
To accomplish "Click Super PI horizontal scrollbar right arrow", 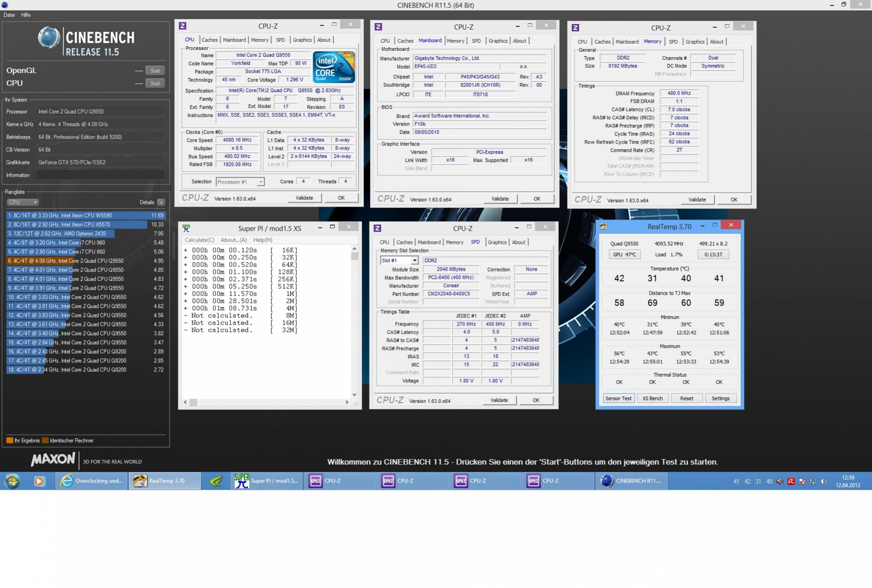I will click(x=347, y=402).
